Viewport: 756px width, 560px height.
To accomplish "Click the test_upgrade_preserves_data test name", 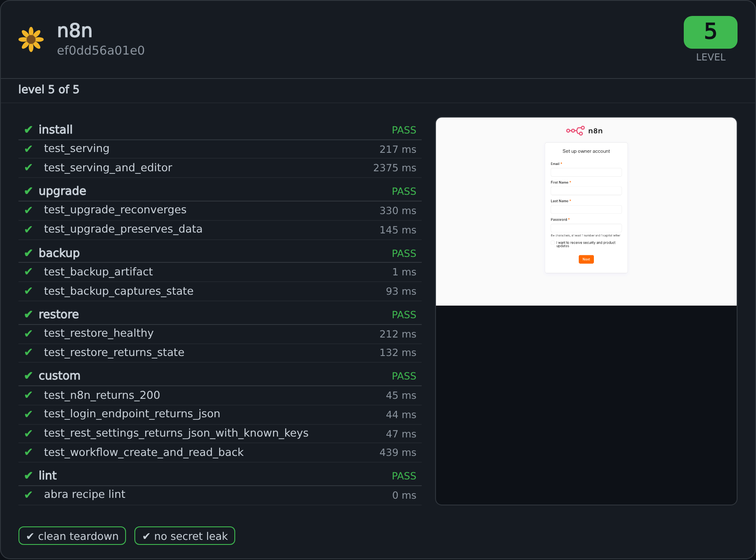I will pos(123,229).
